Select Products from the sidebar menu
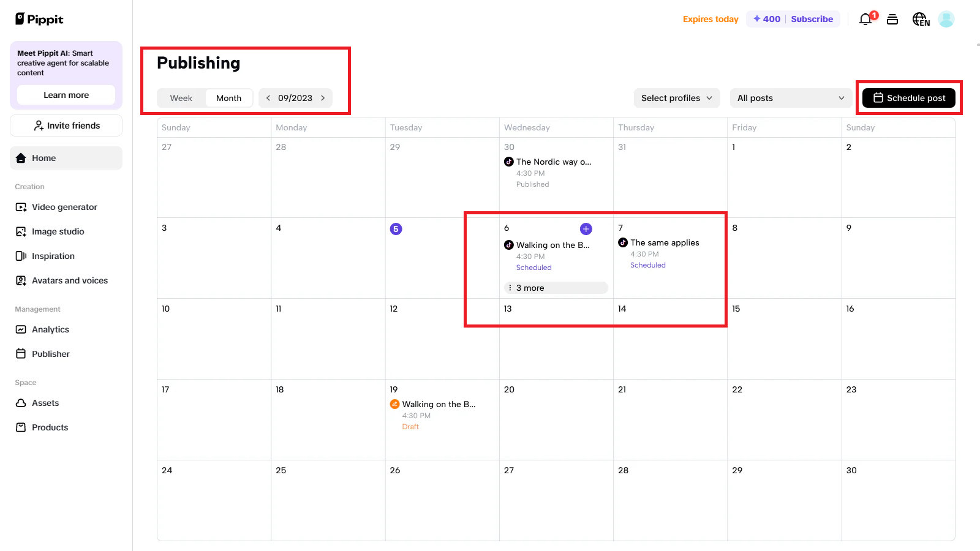This screenshot has width=980, height=551. point(20,427)
